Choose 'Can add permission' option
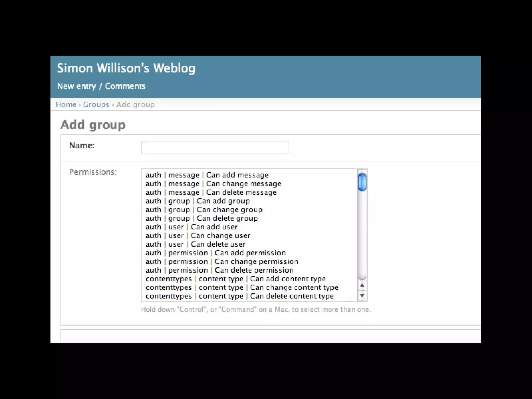 coord(216,253)
